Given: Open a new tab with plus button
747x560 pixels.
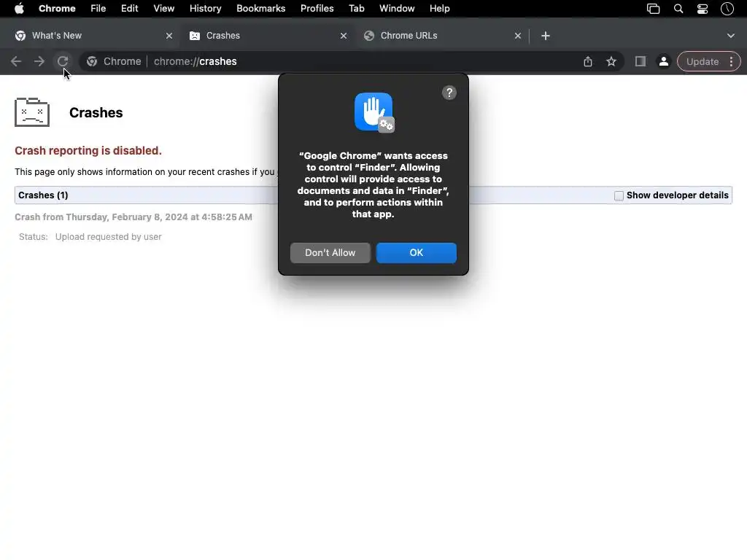Looking at the screenshot, I should [546, 36].
